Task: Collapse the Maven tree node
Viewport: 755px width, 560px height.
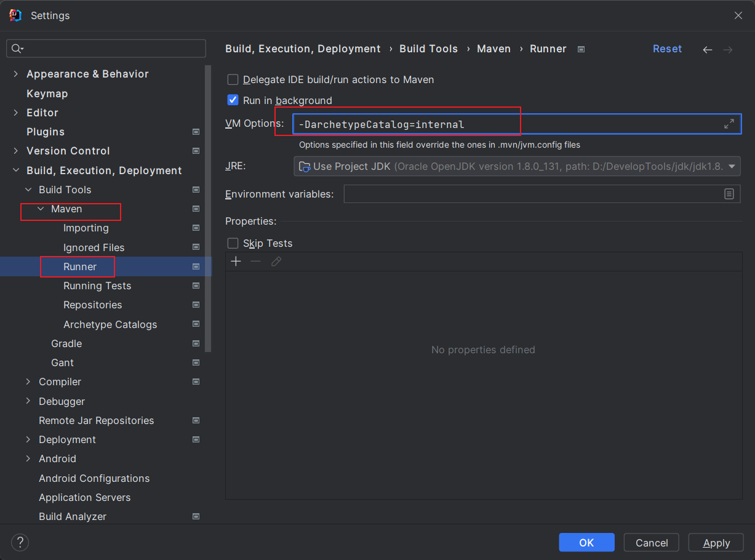Action: coord(41,209)
